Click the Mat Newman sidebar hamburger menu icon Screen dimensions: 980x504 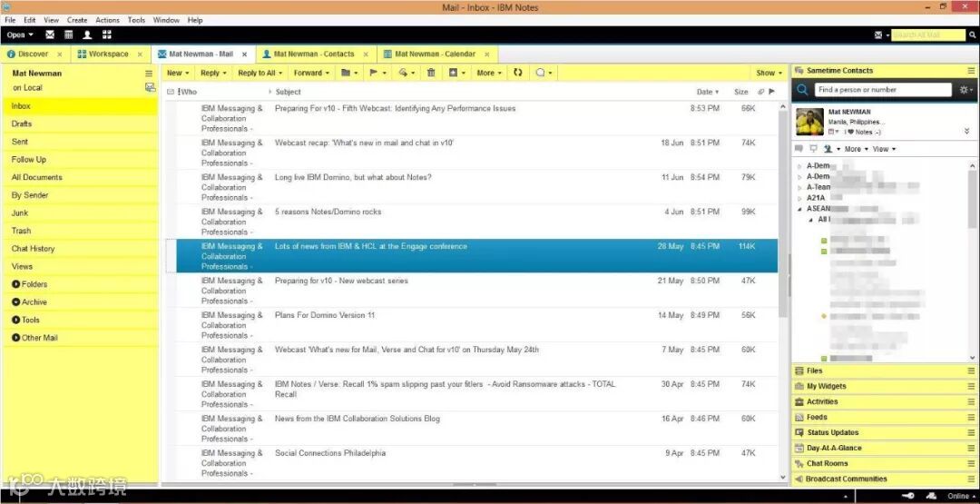point(149,74)
